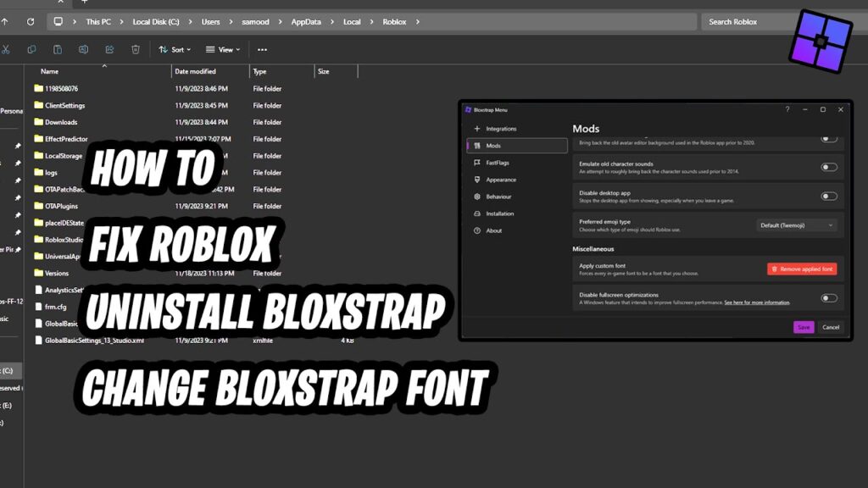Expand chevron after samood breadcrumb

point(280,22)
